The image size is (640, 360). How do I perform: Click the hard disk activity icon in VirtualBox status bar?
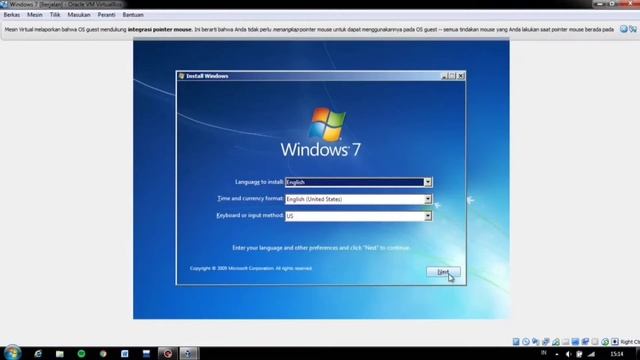click(x=516, y=342)
